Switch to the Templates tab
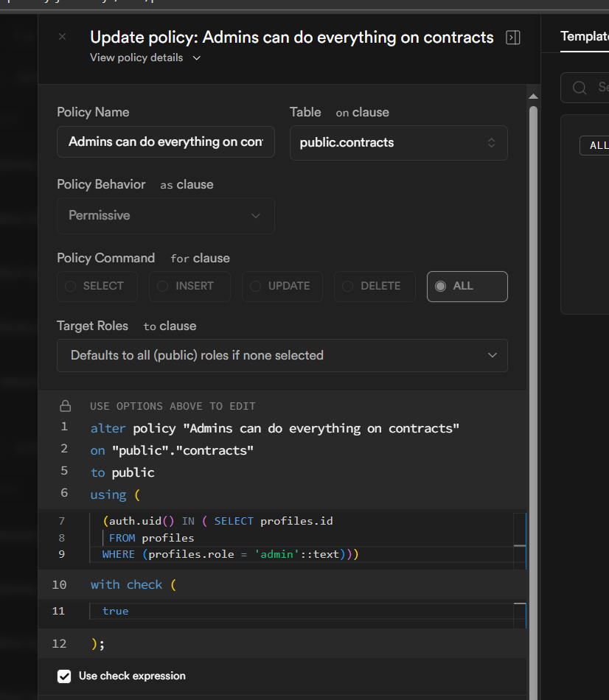Viewport: 609px width, 700px height. (x=584, y=36)
